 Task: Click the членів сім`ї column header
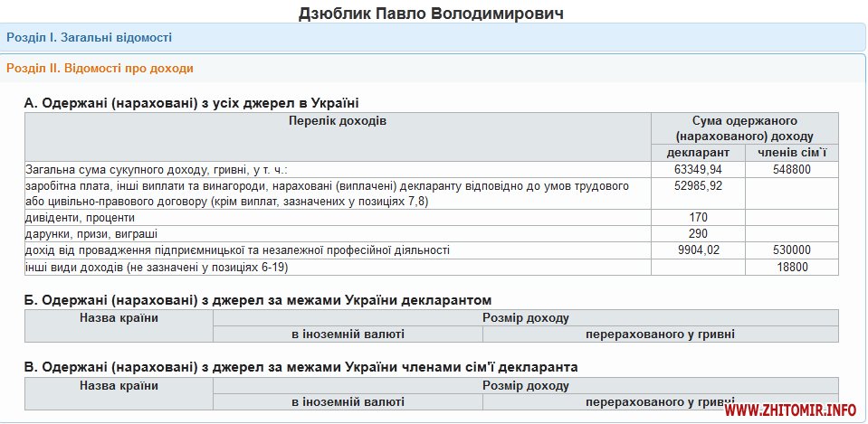[791, 152]
